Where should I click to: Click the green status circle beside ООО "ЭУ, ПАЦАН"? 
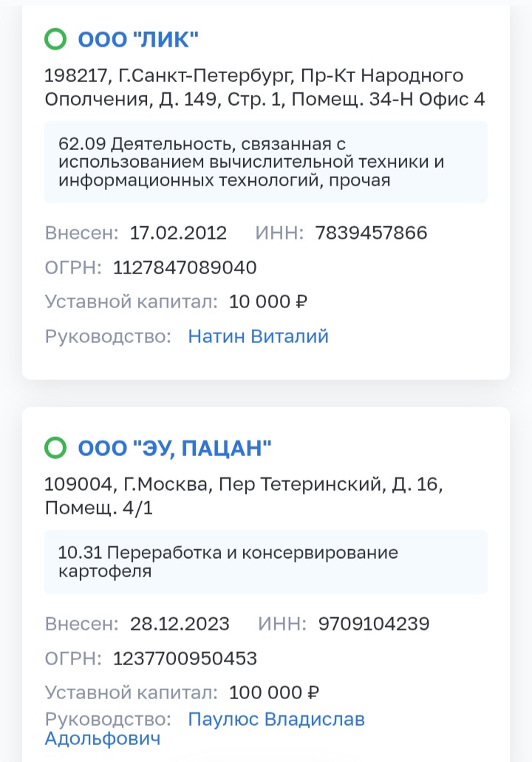click(x=55, y=448)
